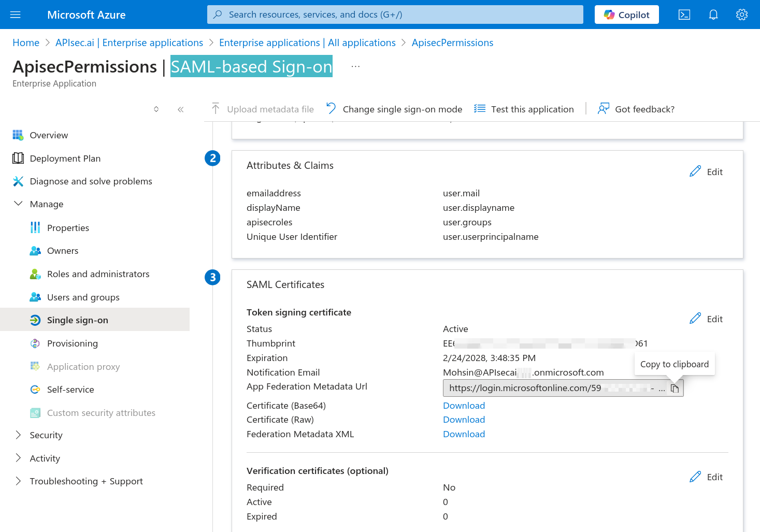
Task: Open the notifications bell
Action: [713, 15]
